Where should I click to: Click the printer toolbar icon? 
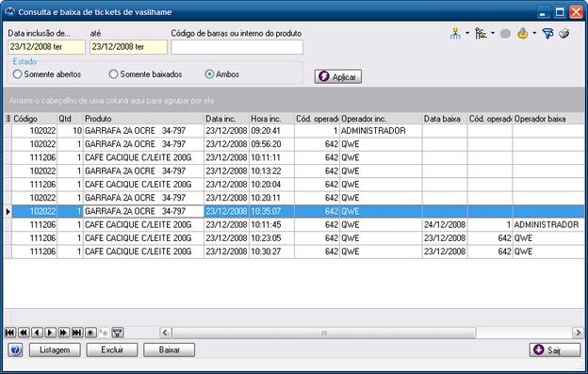click(564, 34)
